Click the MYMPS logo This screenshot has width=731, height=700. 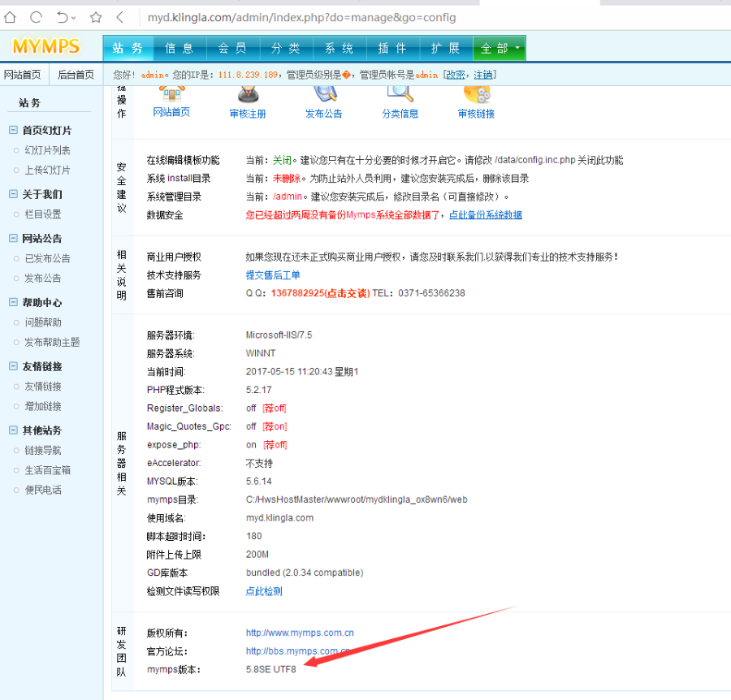(x=45, y=46)
